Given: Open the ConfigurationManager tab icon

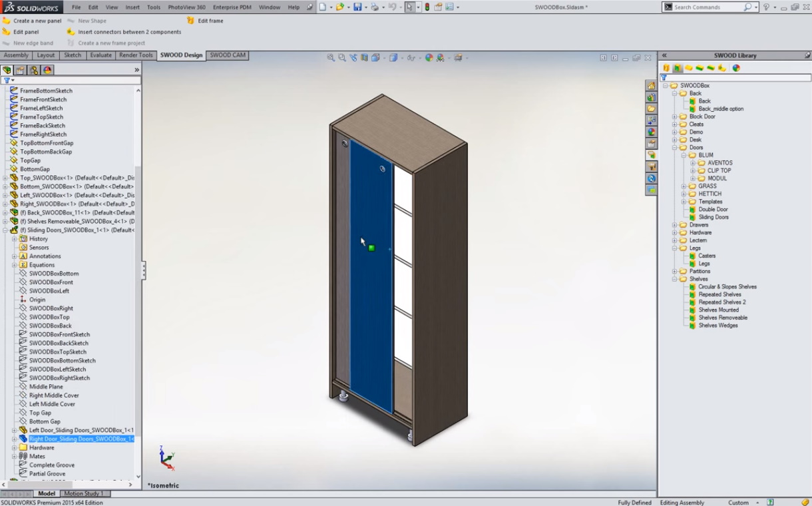Looking at the screenshot, I should coord(33,70).
